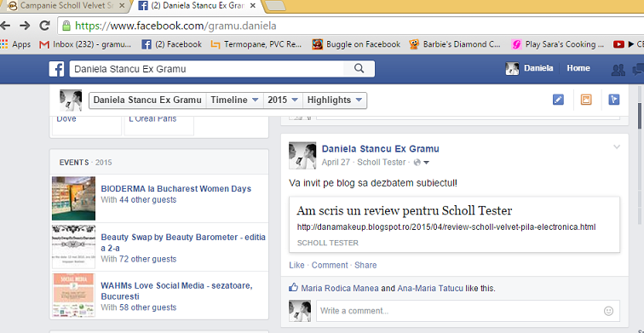
Task: Open the YouTube bookmark icon
Action: 618,44
